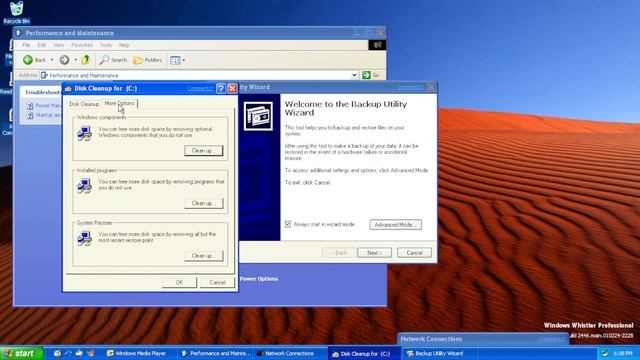Click first Quick Launch icon beside Start
This screenshot has height=360, width=640.
pos(57,353)
